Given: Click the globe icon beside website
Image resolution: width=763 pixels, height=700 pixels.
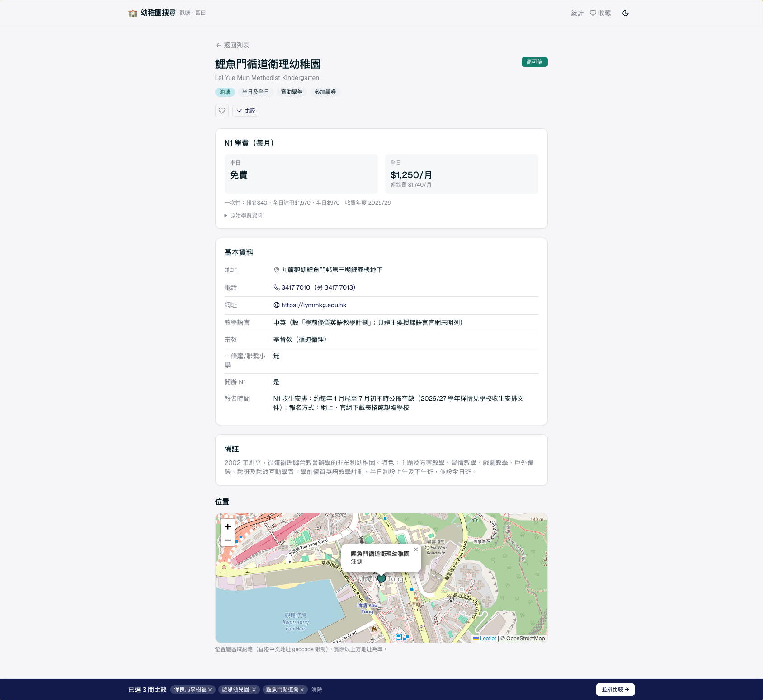Looking at the screenshot, I should click(277, 305).
